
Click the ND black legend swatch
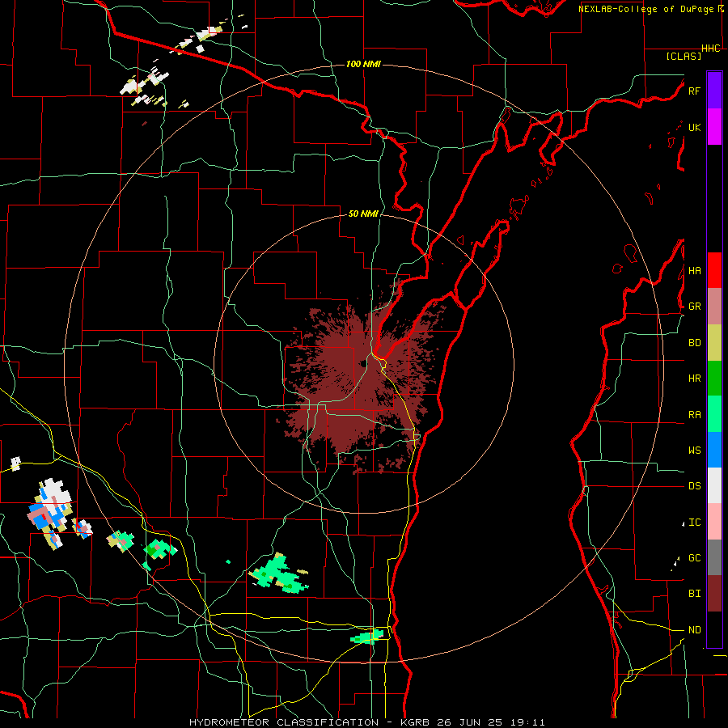pyautogui.click(x=714, y=629)
